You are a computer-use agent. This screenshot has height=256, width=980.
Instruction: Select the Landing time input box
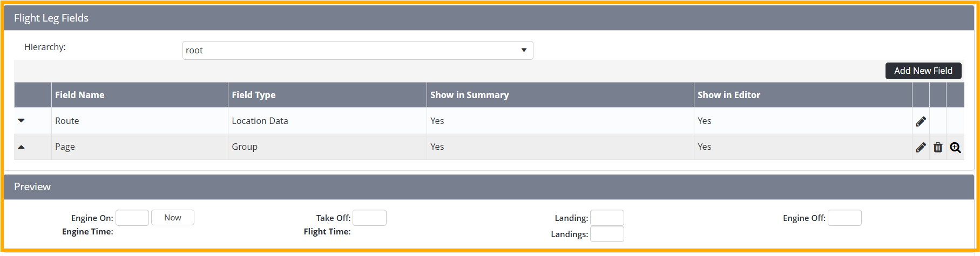pos(607,218)
